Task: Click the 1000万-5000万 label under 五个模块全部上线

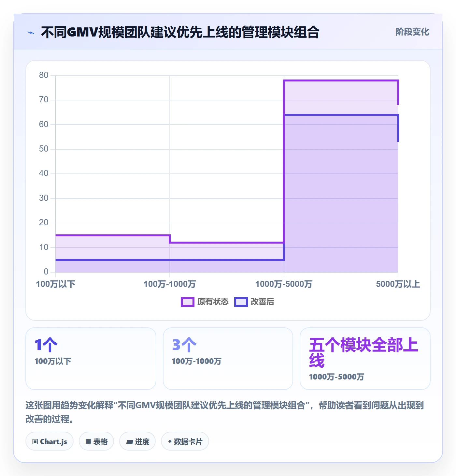Action: tap(337, 377)
